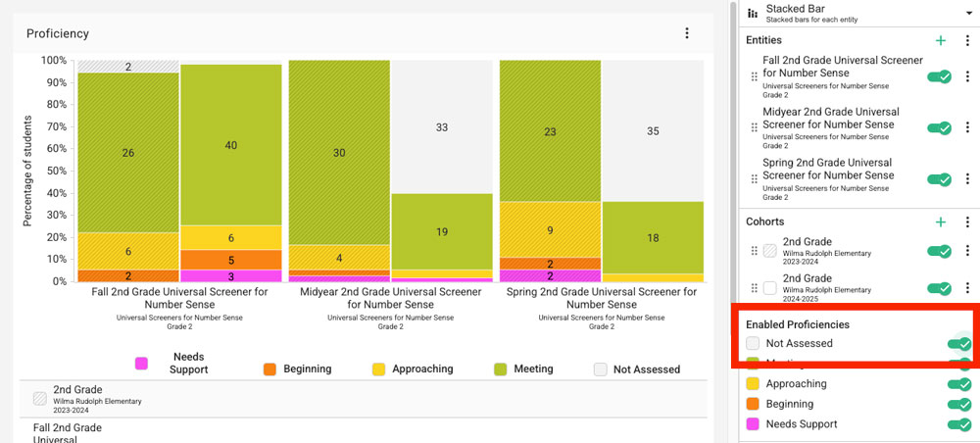Add a new cohort with plus icon
This screenshot has width=980, height=443.
[941, 222]
